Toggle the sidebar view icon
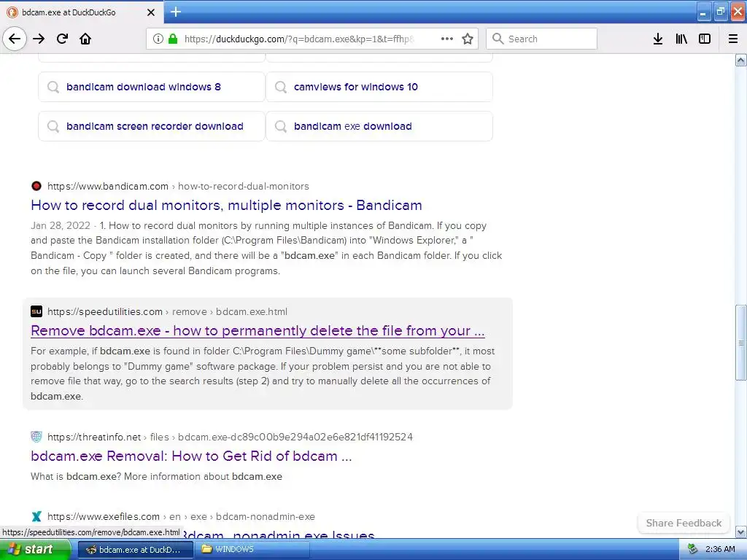Image resolution: width=747 pixels, height=560 pixels. (705, 39)
